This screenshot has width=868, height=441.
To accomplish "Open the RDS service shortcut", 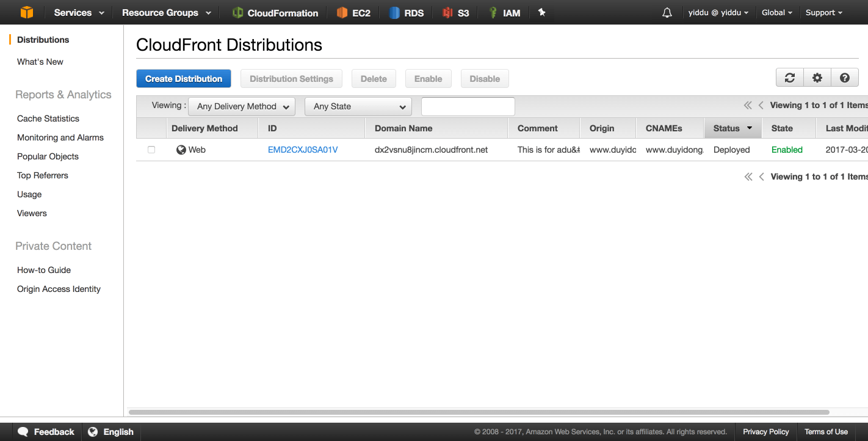I will click(407, 13).
